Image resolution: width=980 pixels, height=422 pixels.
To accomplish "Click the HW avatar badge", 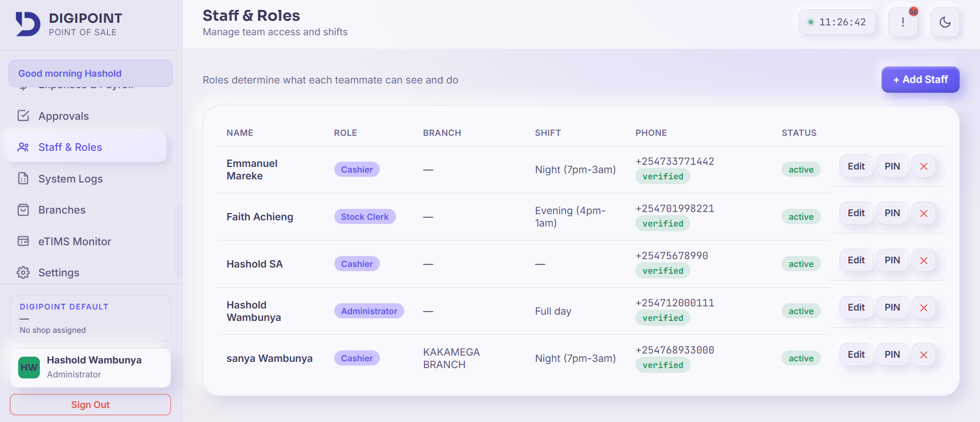I will point(29,368).
